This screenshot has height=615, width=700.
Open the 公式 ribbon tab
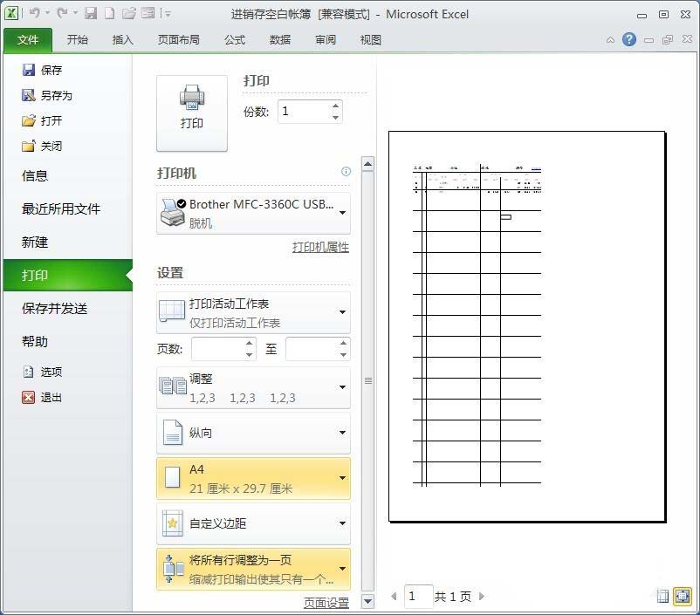(235, 40)
